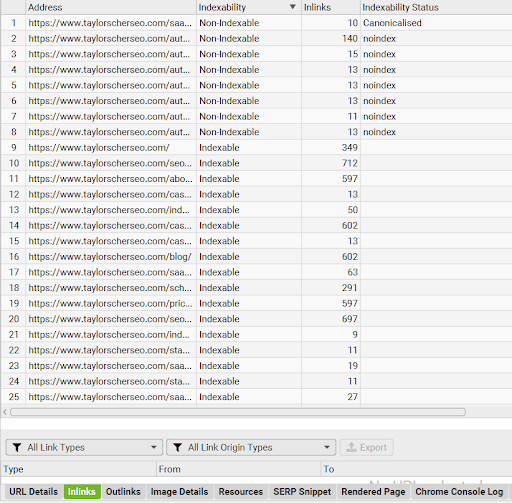The image size is (512, 503).
Task: Open the Image Details tab
Action: tap(179, 492)
